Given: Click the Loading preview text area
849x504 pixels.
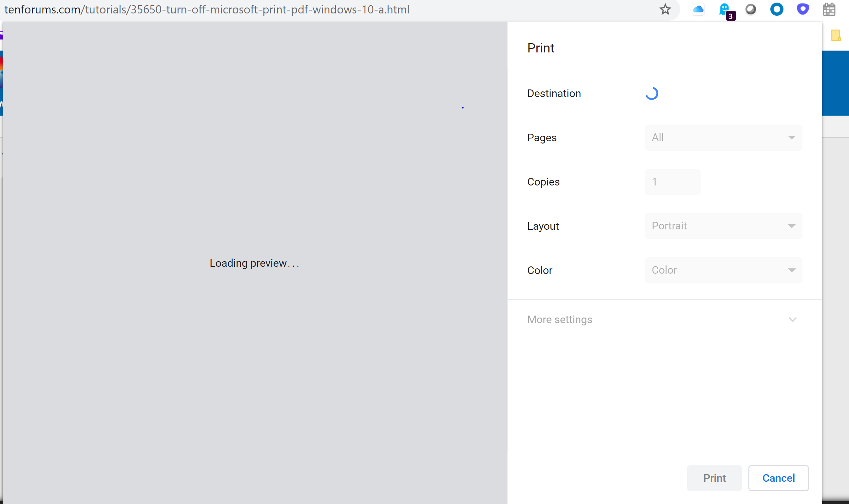Looking at the screenshot, I should tap(254, 263).
